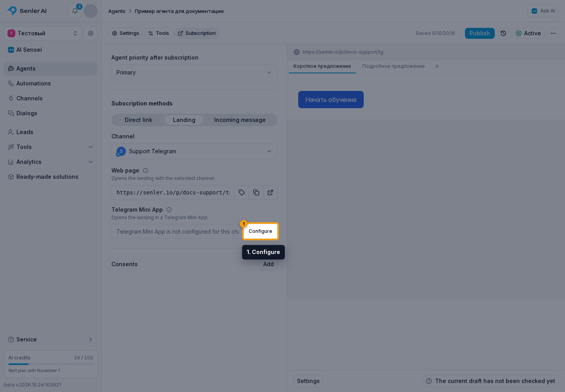Screen dimensions: 565x392
Task: Select Direct link subscription method
Action: tap(139, 120)
